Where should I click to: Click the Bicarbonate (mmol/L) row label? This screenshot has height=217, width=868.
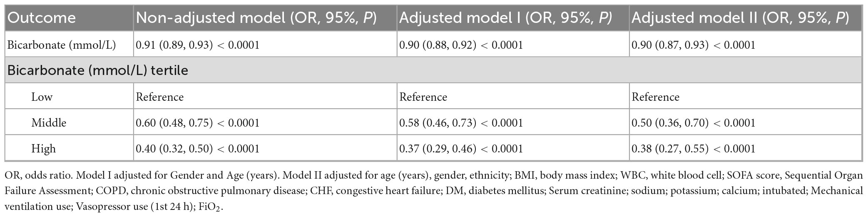click(61, 45)
